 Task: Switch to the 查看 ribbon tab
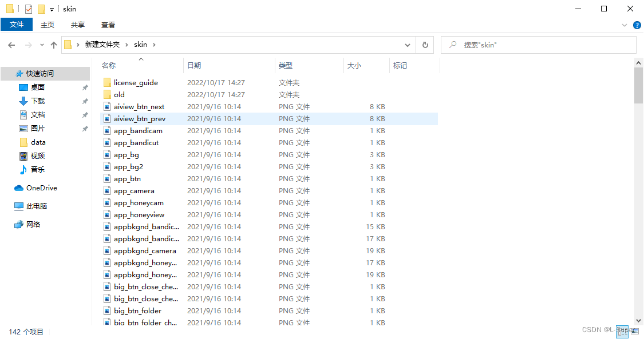[x=108, y=25]
